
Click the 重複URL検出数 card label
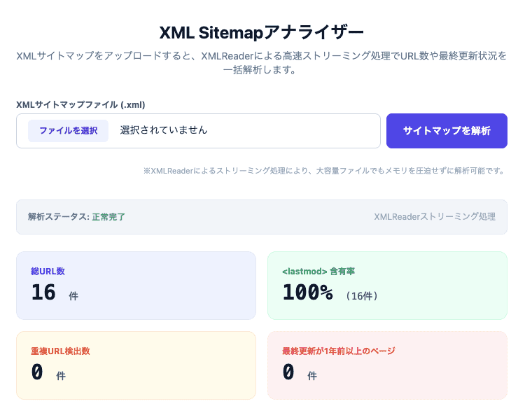(60, 351)
